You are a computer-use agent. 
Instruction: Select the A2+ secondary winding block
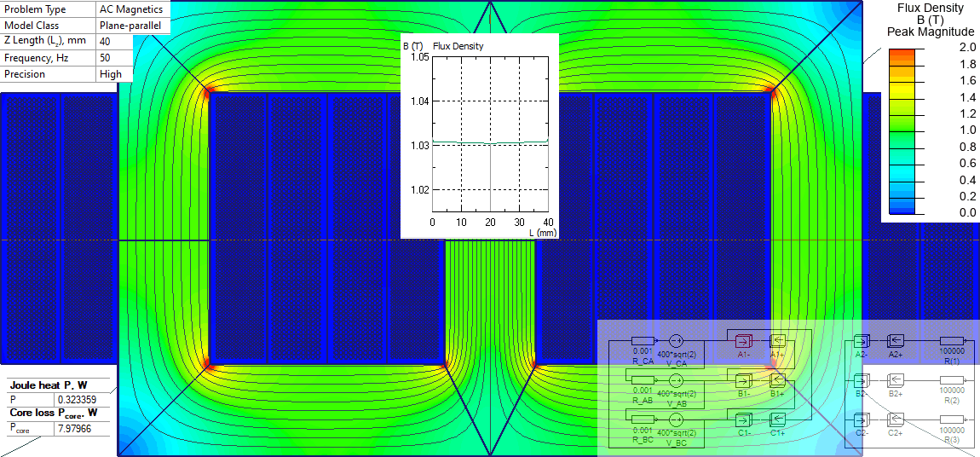tap(896, 340)
